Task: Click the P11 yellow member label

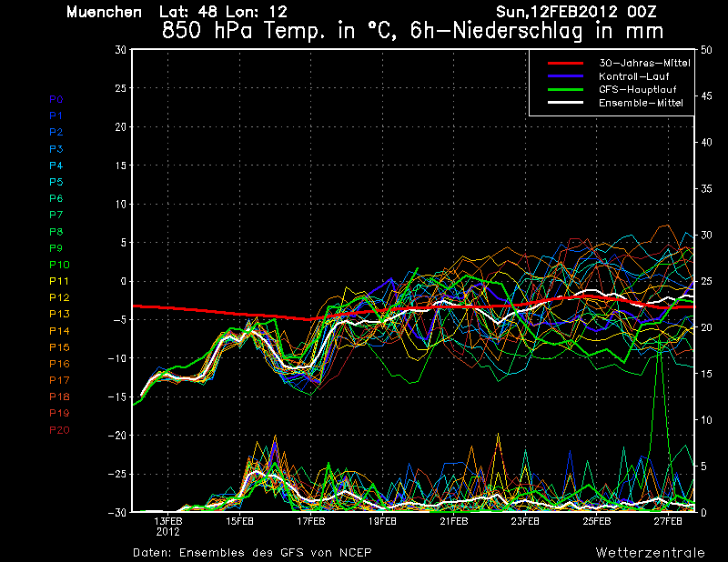Action: click(x=59, y=281)
